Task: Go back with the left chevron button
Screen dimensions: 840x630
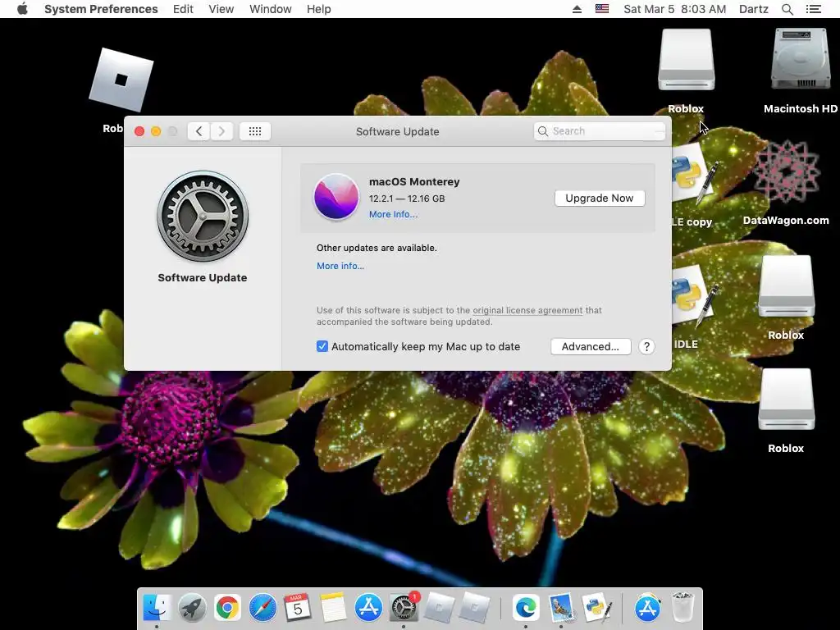Action: tap(199, 131)
